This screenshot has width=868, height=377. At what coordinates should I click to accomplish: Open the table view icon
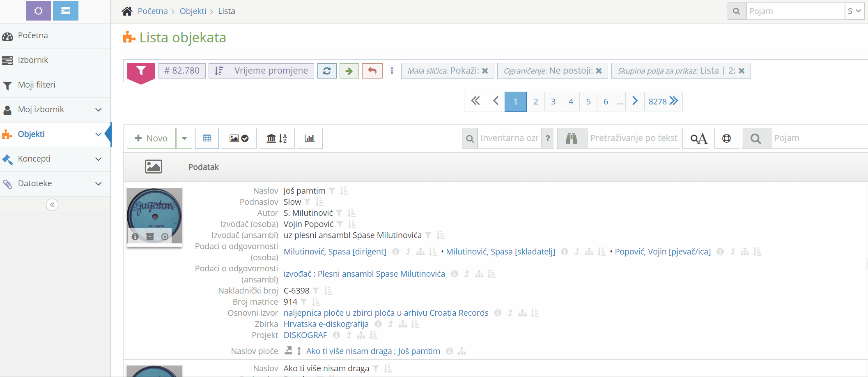pos(207,138)
